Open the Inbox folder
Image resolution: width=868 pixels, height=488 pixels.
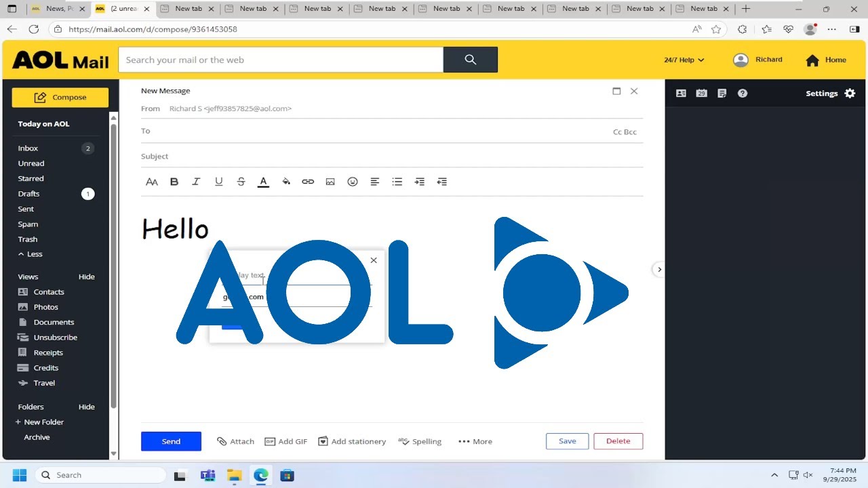click(x=28, y=148)
